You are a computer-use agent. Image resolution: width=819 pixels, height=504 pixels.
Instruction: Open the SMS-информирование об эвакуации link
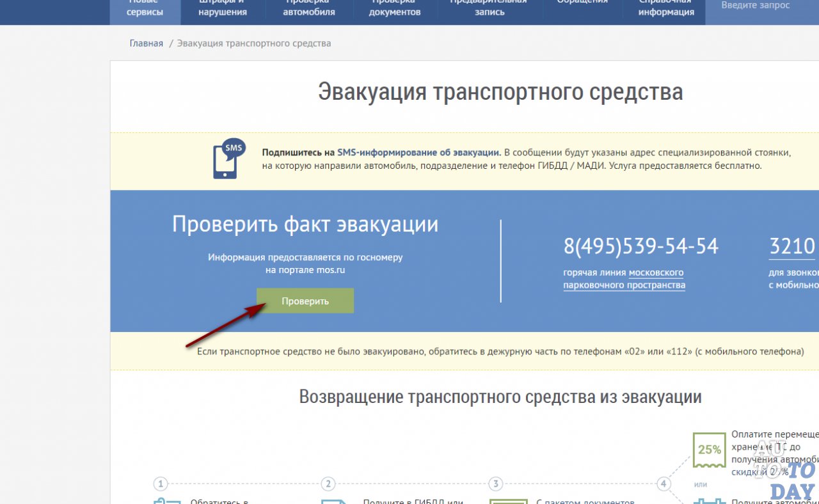(420, 152)
